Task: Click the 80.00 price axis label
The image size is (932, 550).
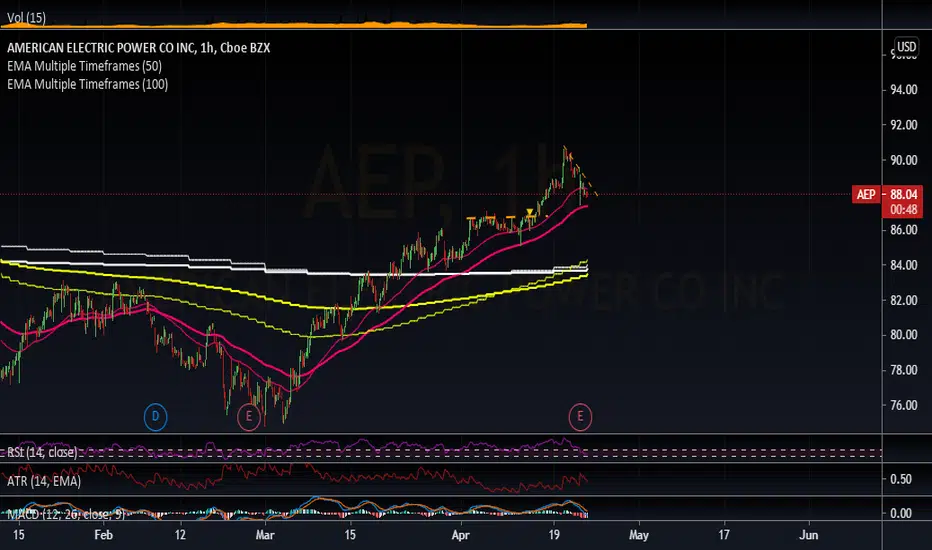Action: click(x=903, y=335)
